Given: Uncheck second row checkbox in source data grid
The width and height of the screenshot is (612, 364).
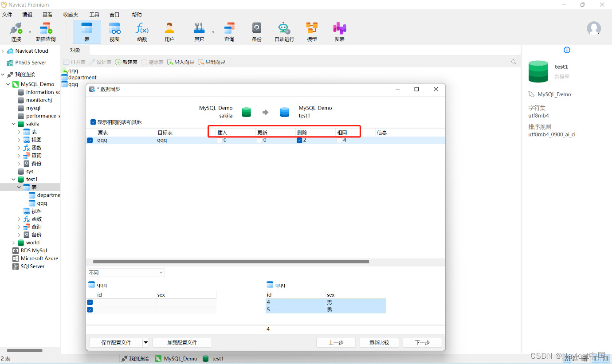Looking at the screenshot, I should pos(90,310).
